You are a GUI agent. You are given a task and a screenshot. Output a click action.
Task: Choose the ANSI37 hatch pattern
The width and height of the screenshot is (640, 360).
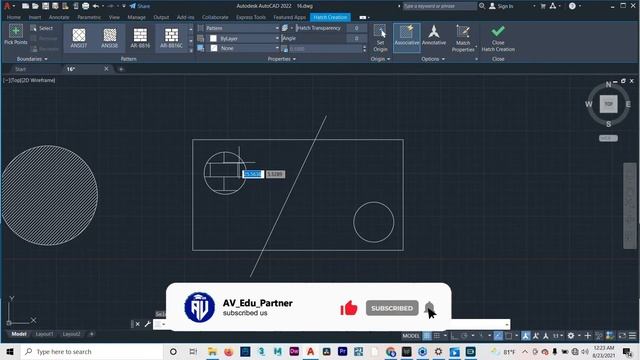point(79,38)
